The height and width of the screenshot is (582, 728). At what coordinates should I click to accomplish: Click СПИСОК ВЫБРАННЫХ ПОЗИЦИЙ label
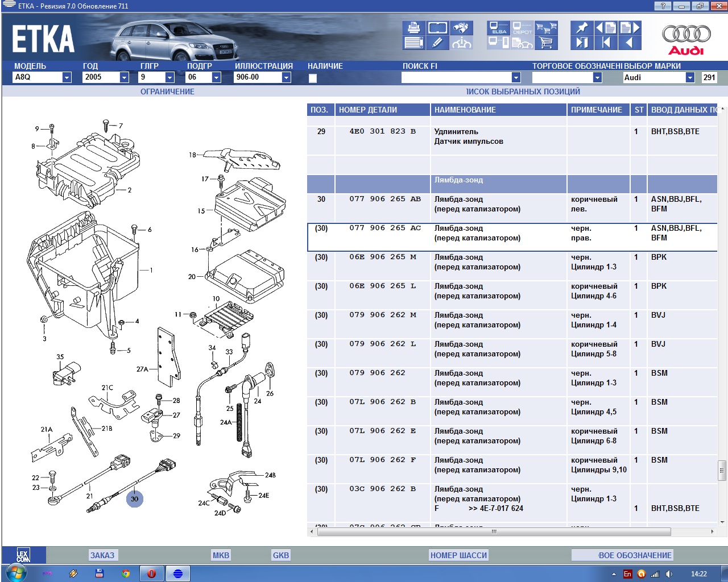click(523, 92)
